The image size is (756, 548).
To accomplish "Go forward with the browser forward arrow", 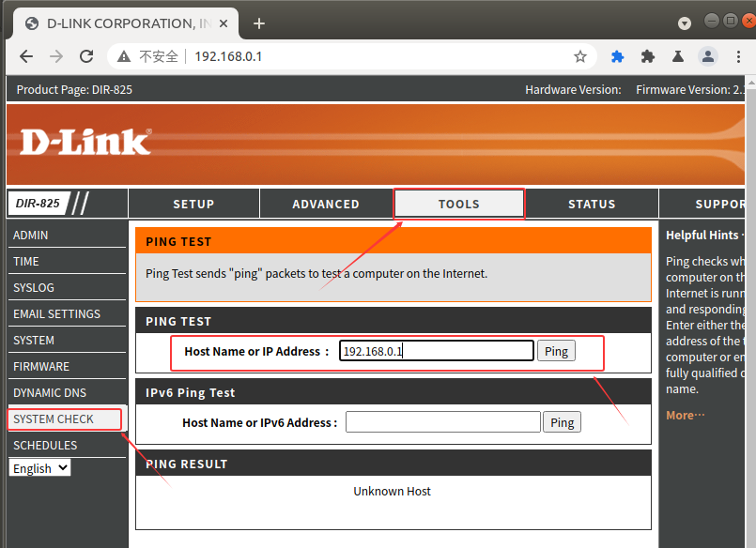I will click(56, 57).
